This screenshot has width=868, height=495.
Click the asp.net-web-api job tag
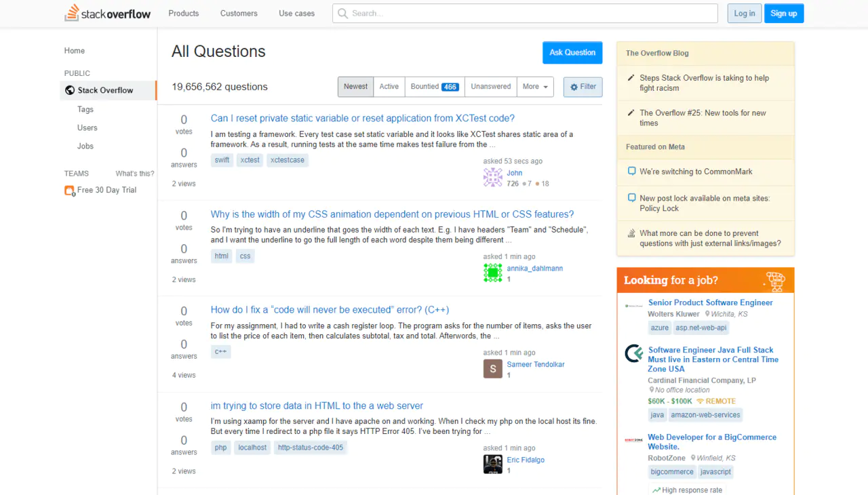click(701, 328)
